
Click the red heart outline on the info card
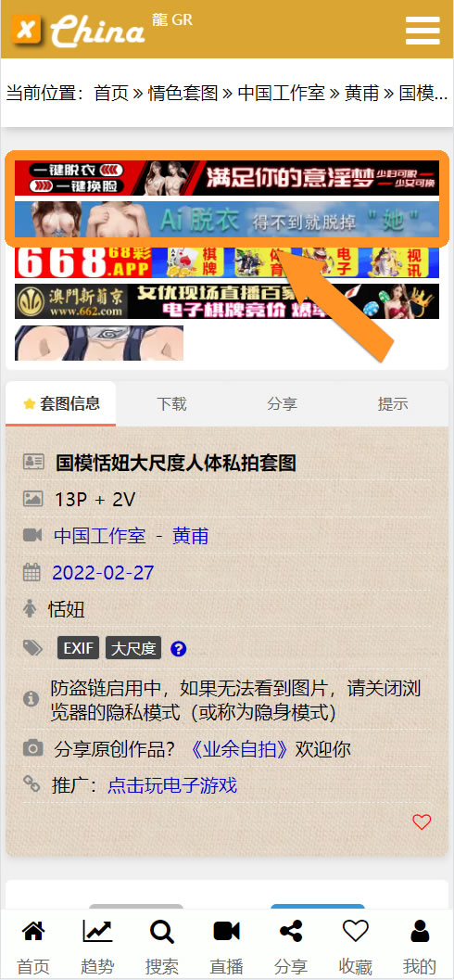click(422, 821)
